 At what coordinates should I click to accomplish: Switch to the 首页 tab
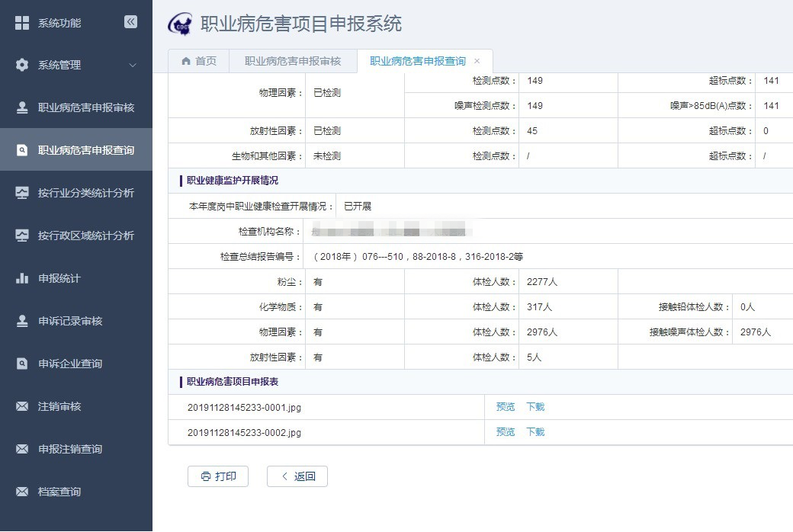coord(199,61)
